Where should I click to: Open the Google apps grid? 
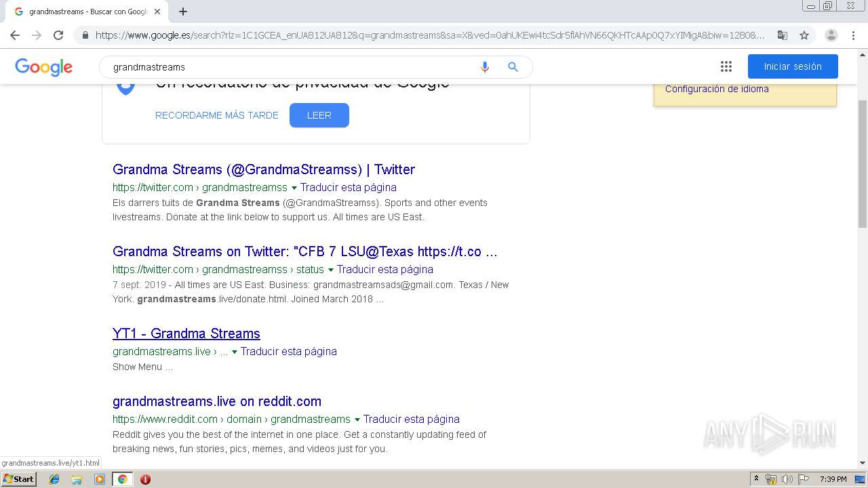click(x=726, y=66)
